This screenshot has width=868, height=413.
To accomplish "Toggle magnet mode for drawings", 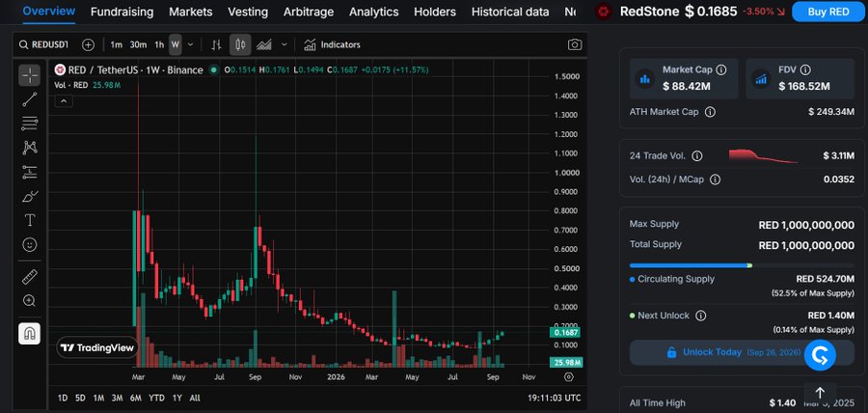I will pyautogui.click(x=29, y=333).
